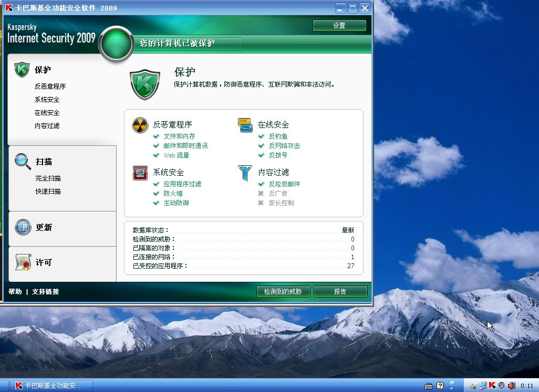
Task: Open the 更新 section in the sidebar
Action: (x=44, y=228)
